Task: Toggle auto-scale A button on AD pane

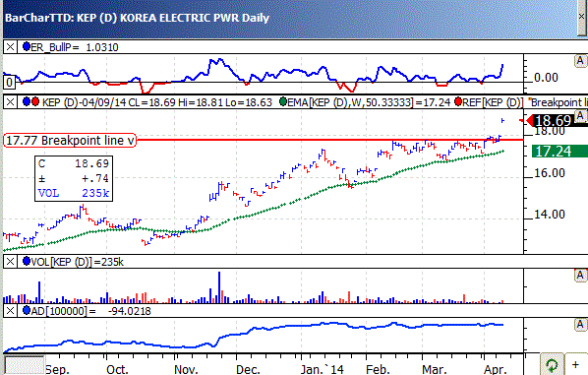Action: (x=580, y=325)
